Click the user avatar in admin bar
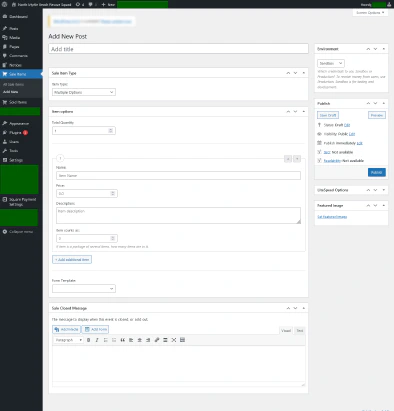Viewport: 394px width, 411px height. click(x=389, y=4)
